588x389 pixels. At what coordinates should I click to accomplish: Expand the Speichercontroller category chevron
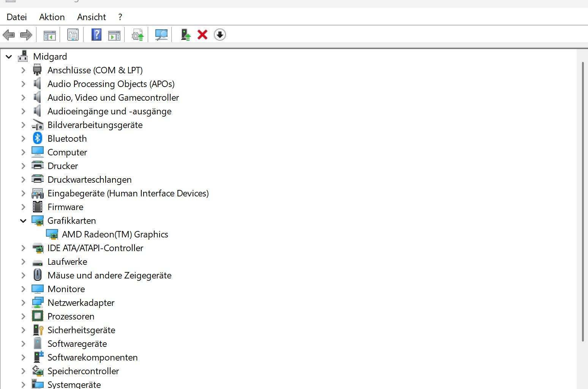pos(23,371)
